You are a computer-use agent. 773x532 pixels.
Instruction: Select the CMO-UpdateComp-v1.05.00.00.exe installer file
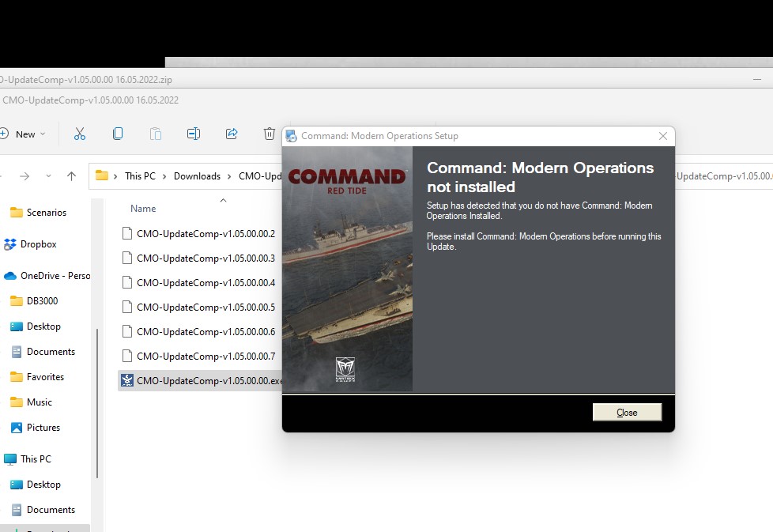pyautogui.click(x=200, y=381)
